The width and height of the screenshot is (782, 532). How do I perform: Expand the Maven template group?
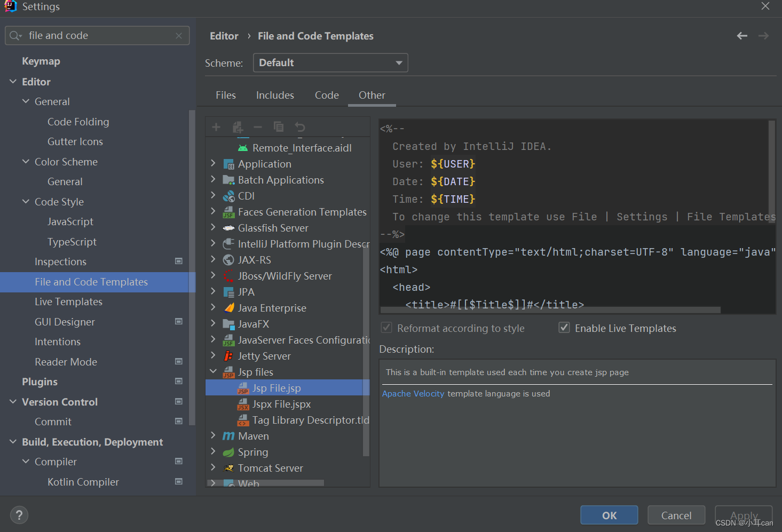213,435
